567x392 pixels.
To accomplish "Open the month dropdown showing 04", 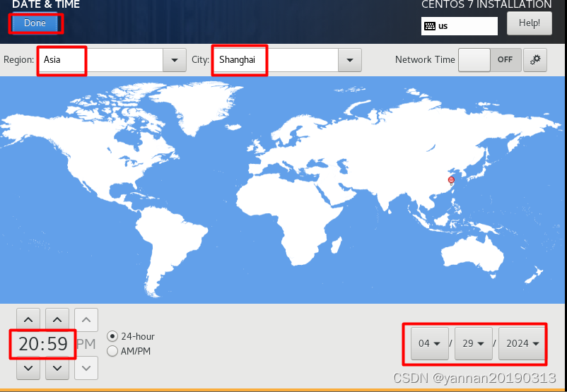I will point(430,343).
